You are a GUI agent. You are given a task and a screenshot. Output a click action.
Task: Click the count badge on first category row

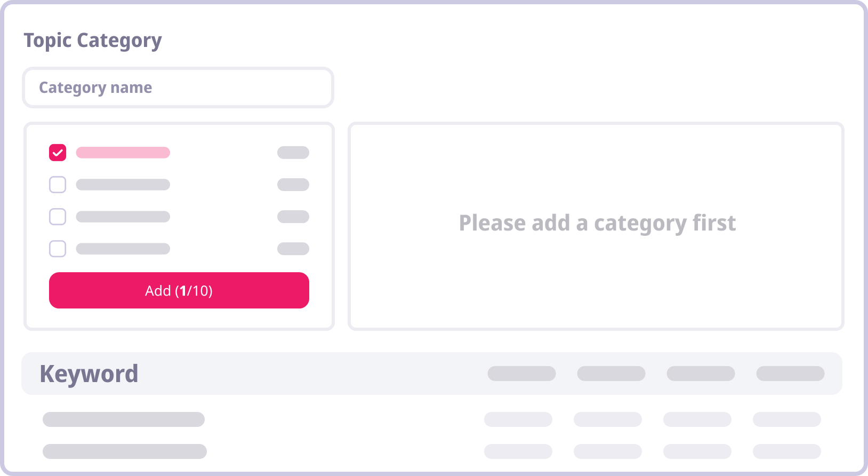pos(293,153)
